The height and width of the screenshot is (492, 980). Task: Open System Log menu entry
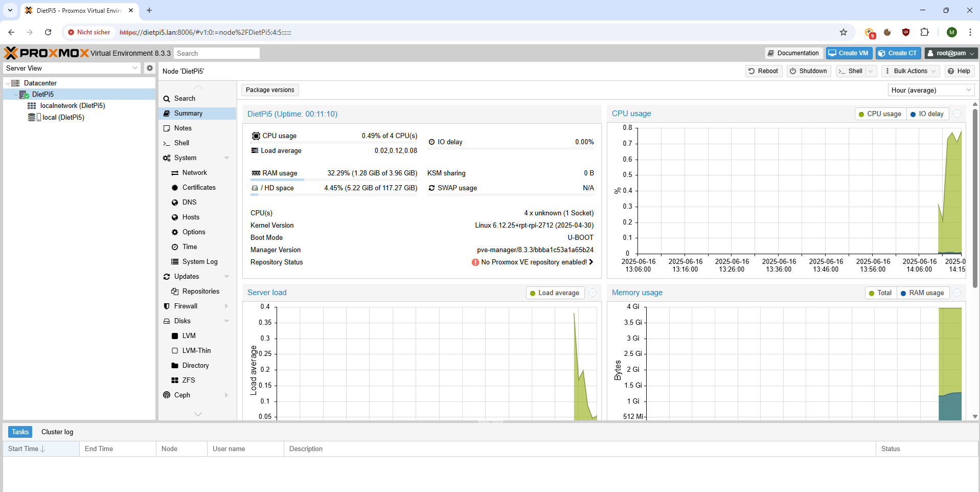click(197, 261)
